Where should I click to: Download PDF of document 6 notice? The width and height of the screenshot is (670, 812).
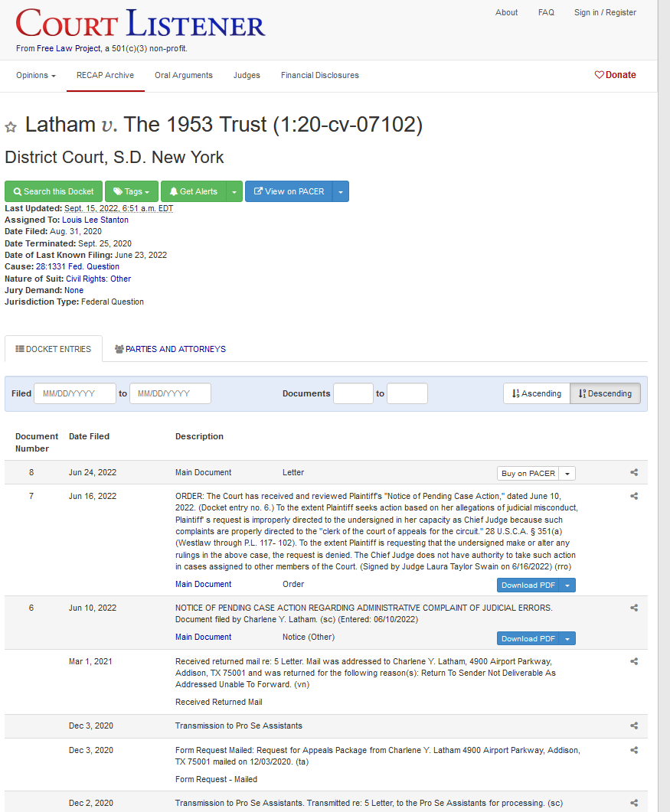point(528,638)
